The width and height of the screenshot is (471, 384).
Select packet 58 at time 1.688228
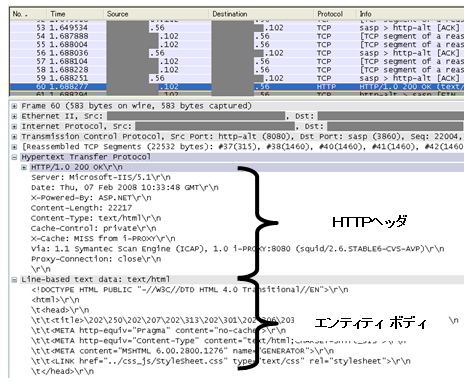pos(237,70)
